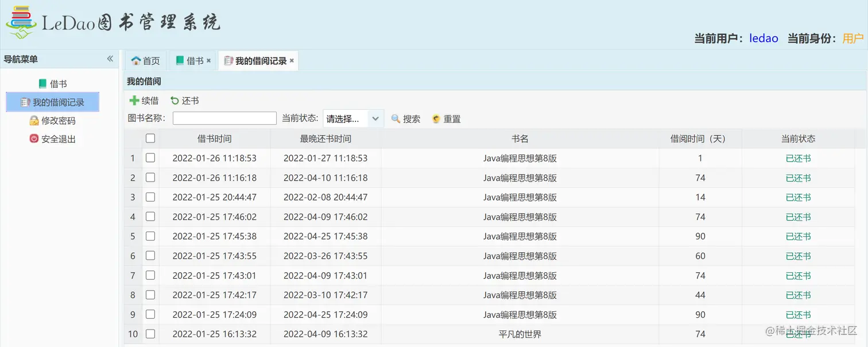
Task: Click inside the 图书名称 input field
Action: (x=224, y=118)
